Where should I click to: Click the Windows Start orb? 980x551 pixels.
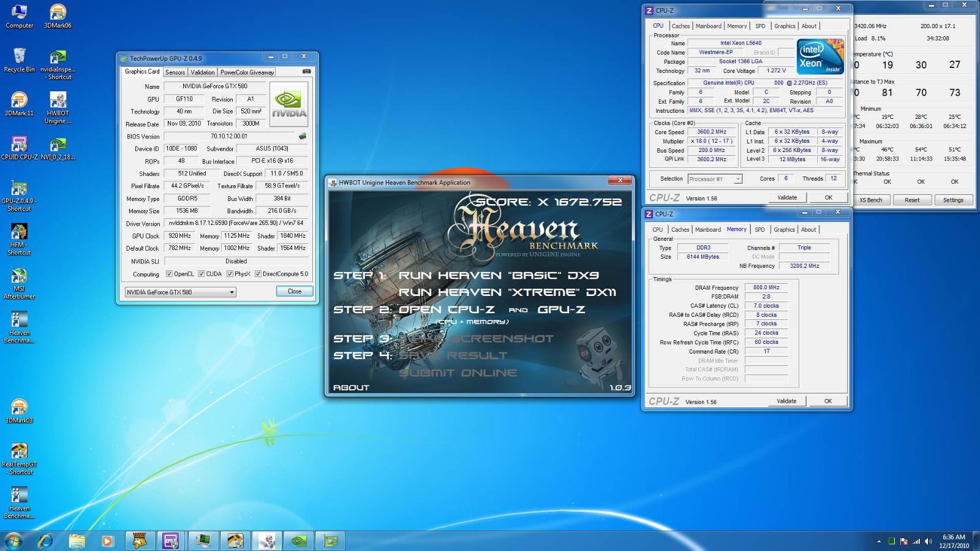click(x=13, y=541)
